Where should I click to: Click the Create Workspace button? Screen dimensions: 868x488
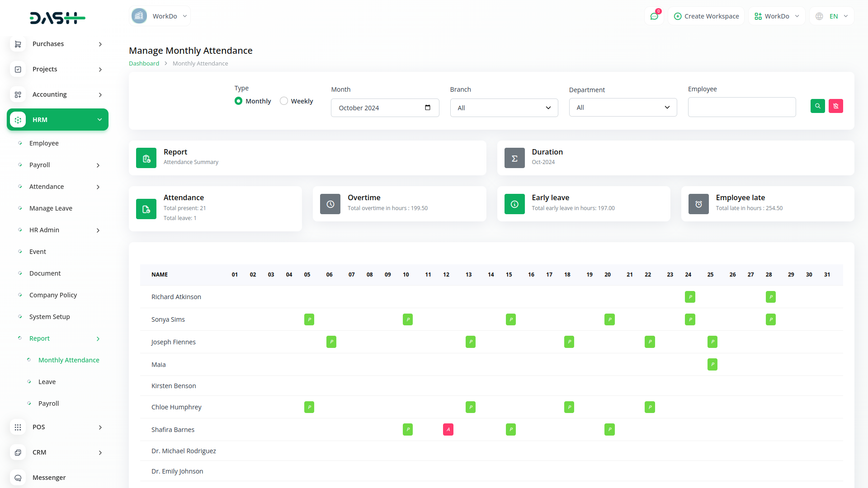[x=706, y=16]
